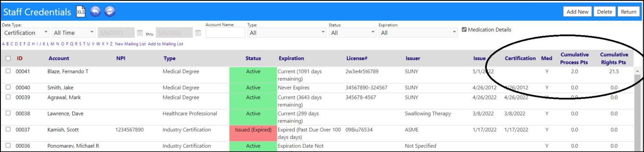Click the Delete button
Viewport: 644px width, 152px height.
(x=604, y=12)
